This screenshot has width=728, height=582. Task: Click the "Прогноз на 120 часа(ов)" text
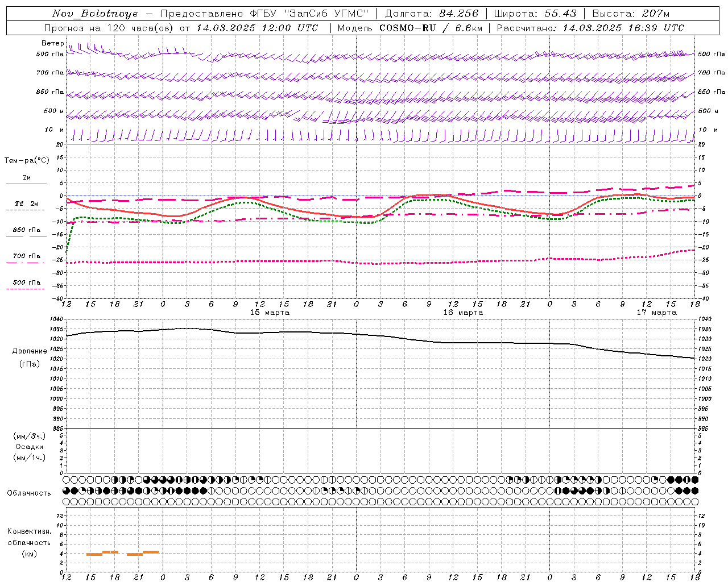pyautogui.click(x=110, y=28)
